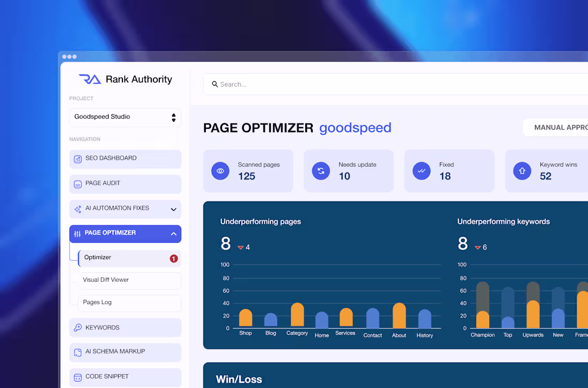The height and width of the screenshot is (388, 588).
Task: Click the Blog bar in pages chart
Action: coord(271,320)
